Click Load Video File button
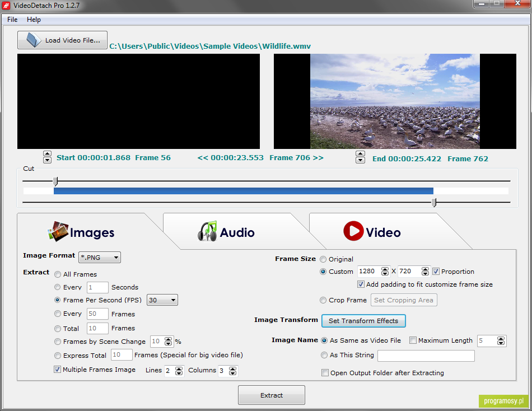Viewport: 532px width, 411px height. [62, 40]
